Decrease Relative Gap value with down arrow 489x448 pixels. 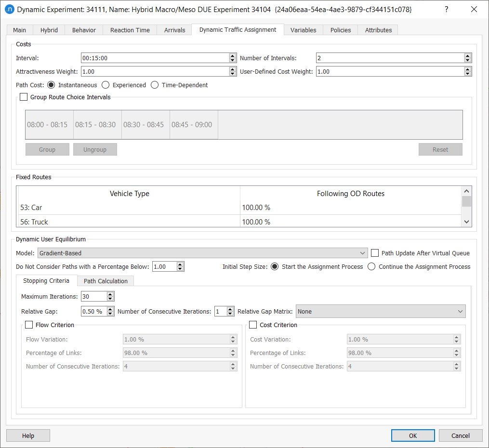point(110,314)
